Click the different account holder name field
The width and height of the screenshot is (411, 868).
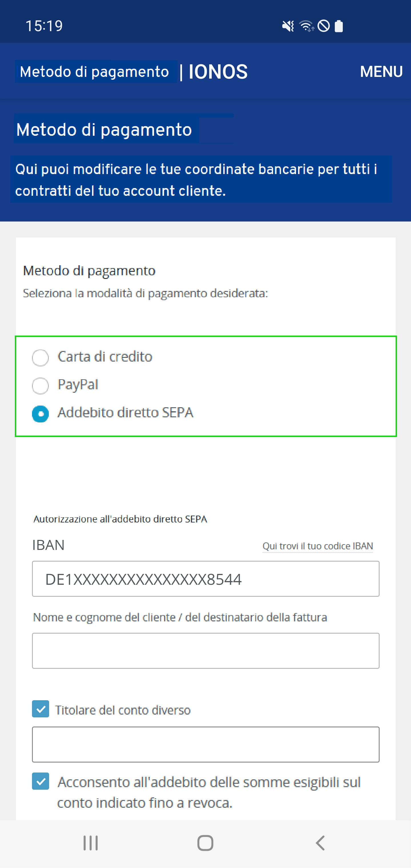206,744
